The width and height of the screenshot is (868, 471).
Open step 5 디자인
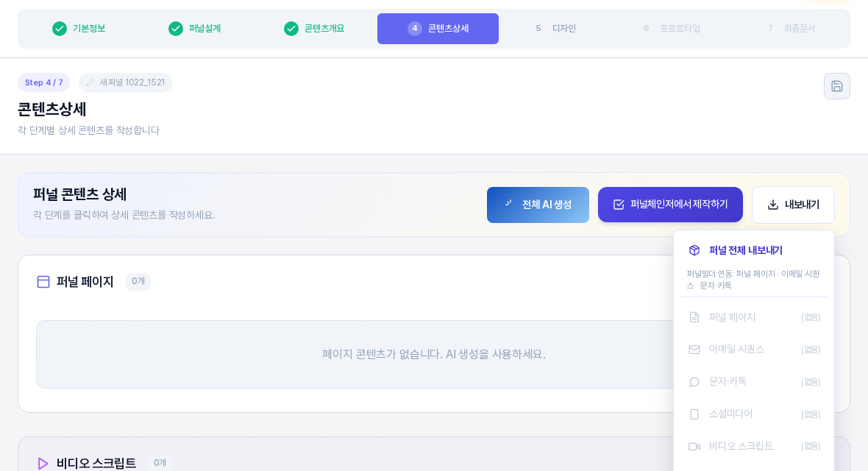point(556,28)
